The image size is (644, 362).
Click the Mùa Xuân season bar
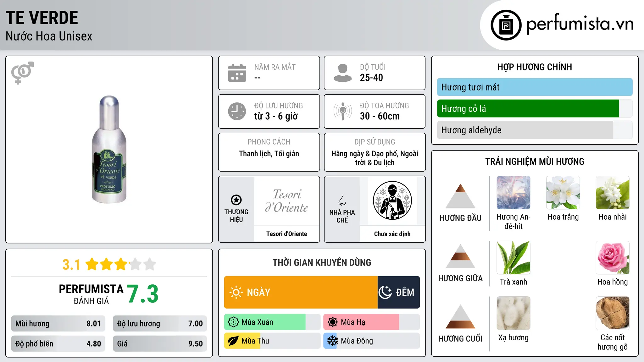(272, 322)
